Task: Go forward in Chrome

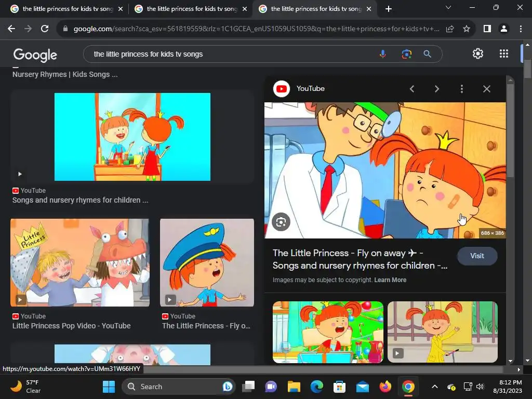Action: [28, 29]
